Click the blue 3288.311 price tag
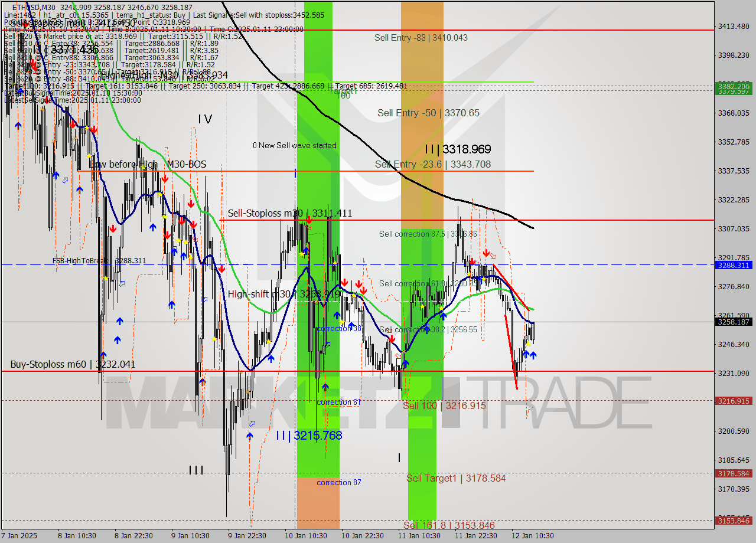The width and height of the screenshot is (756, 543). pyautogui.click(x=734, y=266)
